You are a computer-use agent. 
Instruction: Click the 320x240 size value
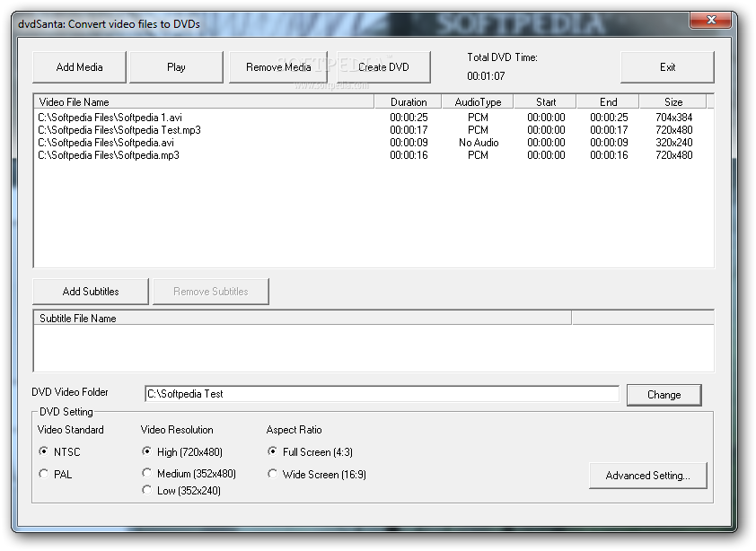(673, 142)
